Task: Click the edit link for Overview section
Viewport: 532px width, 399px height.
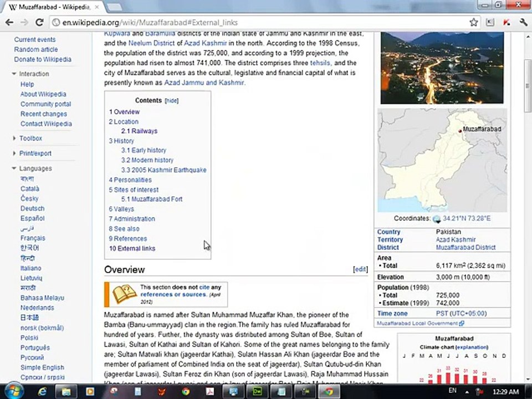Action: click(x=360, y=269)
